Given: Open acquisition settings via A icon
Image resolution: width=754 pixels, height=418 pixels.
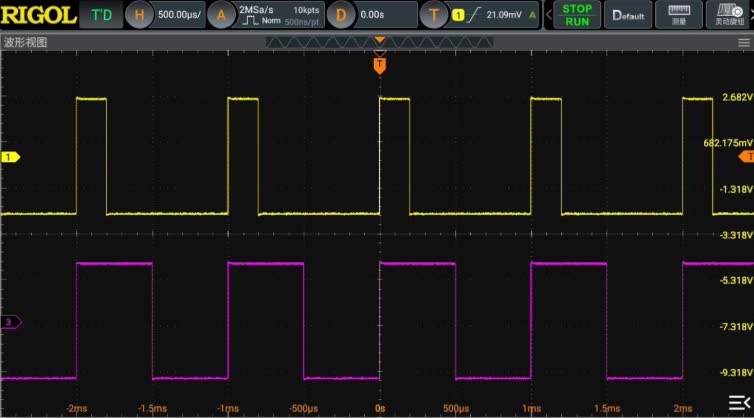Looking at the screenshot, I should click(x=221, y=15).
